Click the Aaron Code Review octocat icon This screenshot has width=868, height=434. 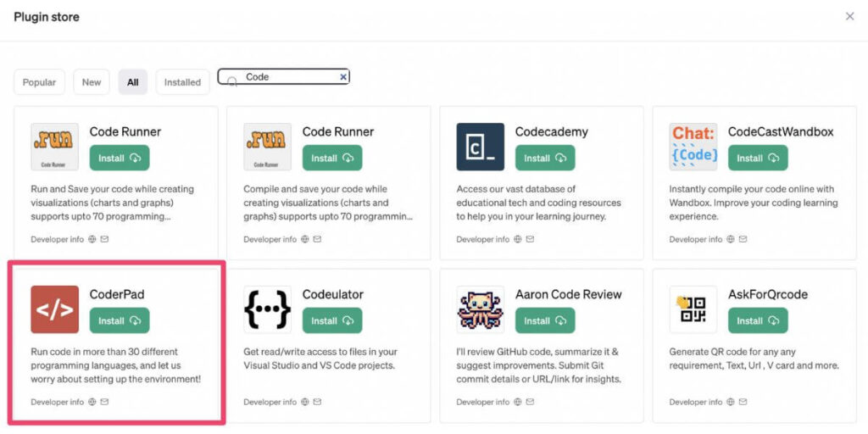[x=480, y=309]
